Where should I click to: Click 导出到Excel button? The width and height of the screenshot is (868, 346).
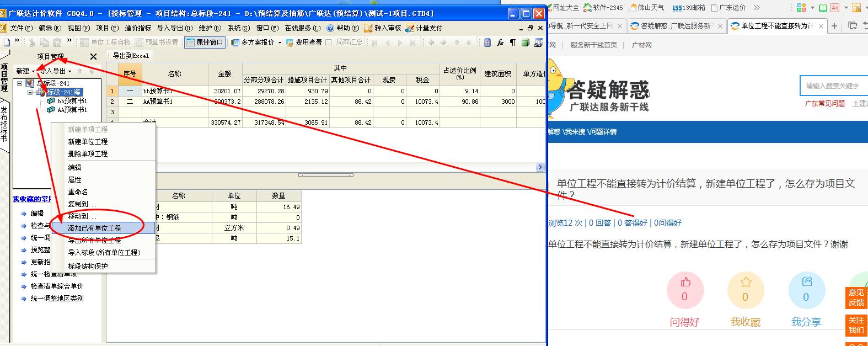pos(131,56)
